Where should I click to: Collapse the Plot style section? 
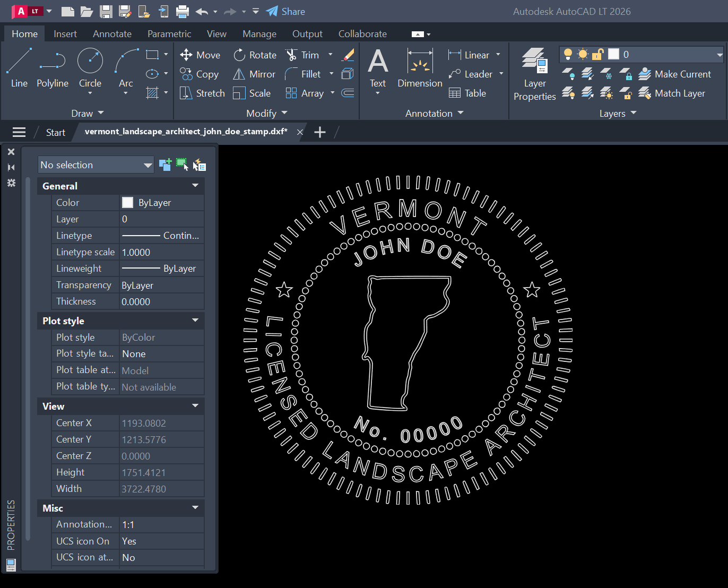(x=195, y=320)
